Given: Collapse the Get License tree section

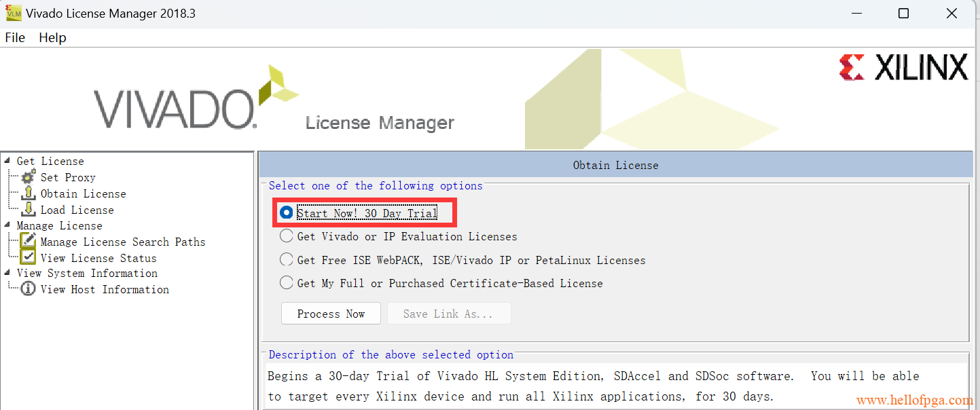Looking at the screenshot, I should tap(7, 161).
